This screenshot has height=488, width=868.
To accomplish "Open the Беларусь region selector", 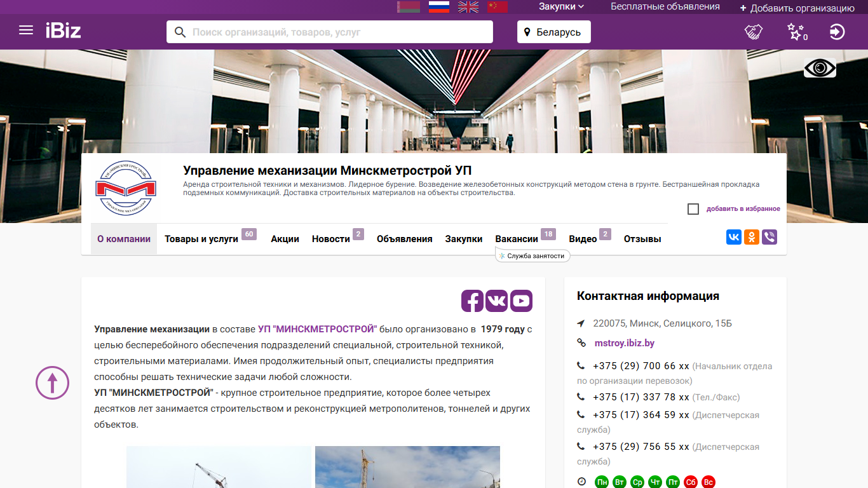I will [x=554, y=32].
